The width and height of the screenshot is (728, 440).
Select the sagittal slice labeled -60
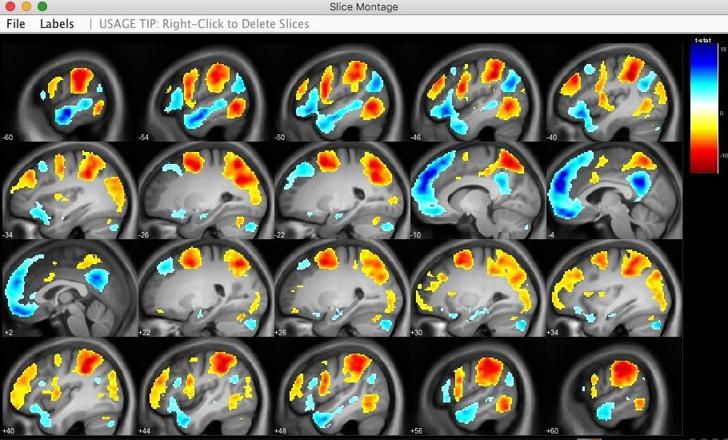coord(69,92)
